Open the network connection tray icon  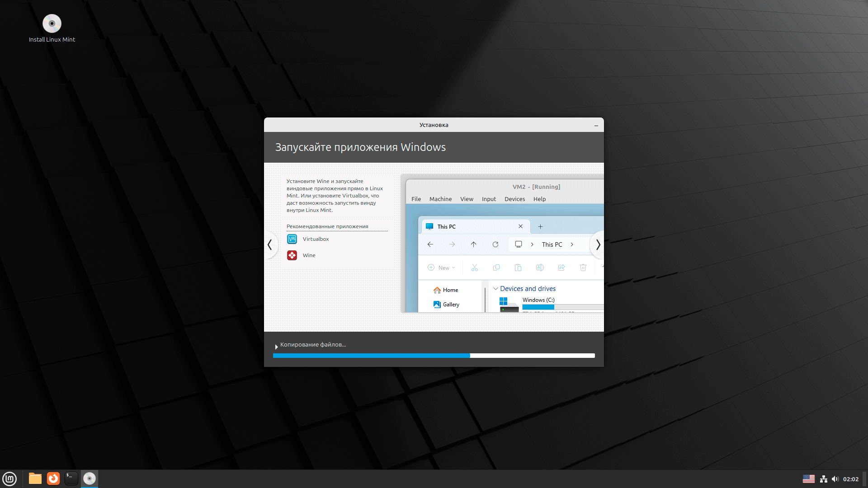(x=824, y=479)
